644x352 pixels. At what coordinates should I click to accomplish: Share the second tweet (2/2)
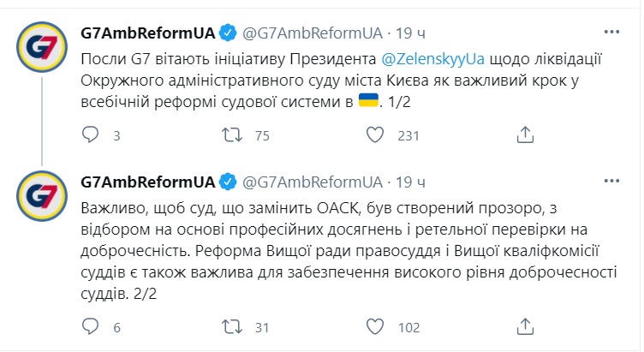(526, 326)
